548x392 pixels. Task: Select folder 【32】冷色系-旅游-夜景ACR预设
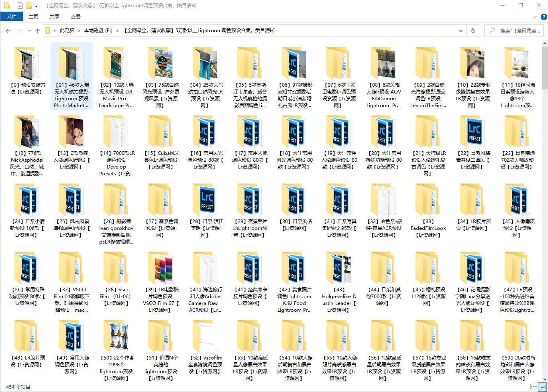(x=384, y=209)
